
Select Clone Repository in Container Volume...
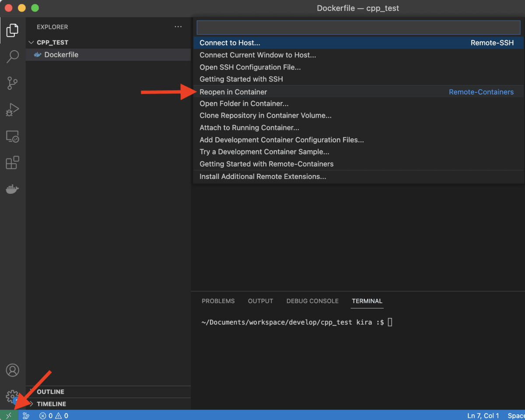pyautogui.click(x=358, y=115)
